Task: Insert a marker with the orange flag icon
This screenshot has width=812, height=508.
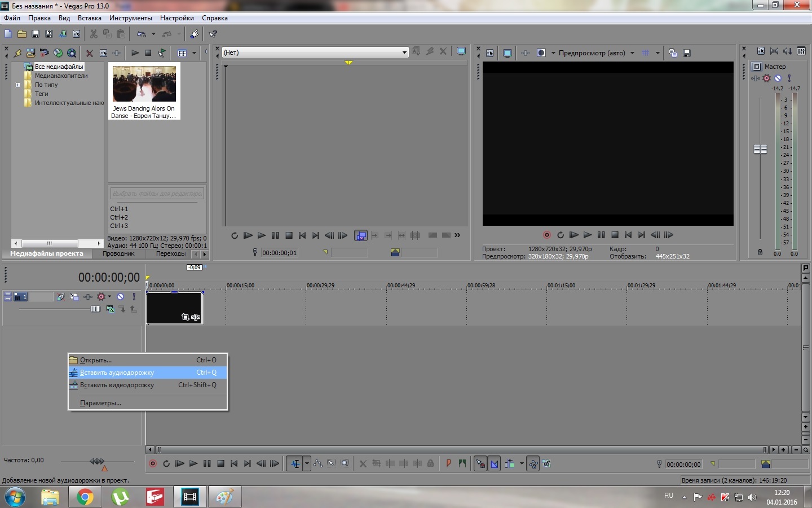Action: coord(449,463)
